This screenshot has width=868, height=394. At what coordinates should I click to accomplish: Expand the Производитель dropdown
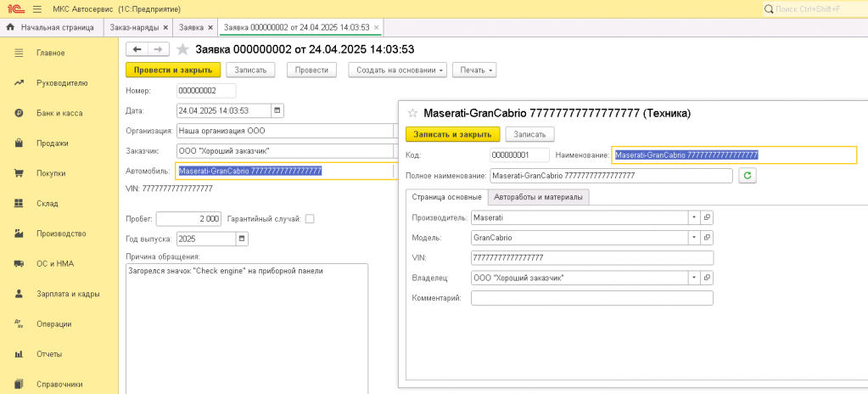coord(694,217)
